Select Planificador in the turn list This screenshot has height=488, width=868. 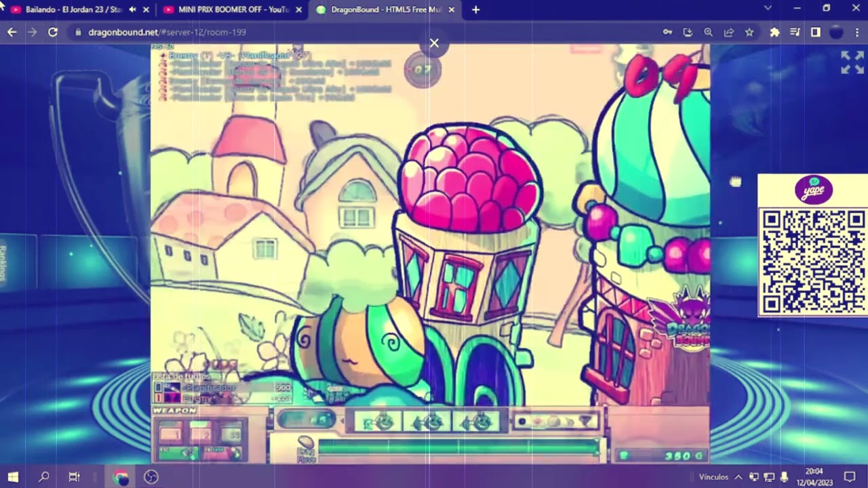click(224, 388)
